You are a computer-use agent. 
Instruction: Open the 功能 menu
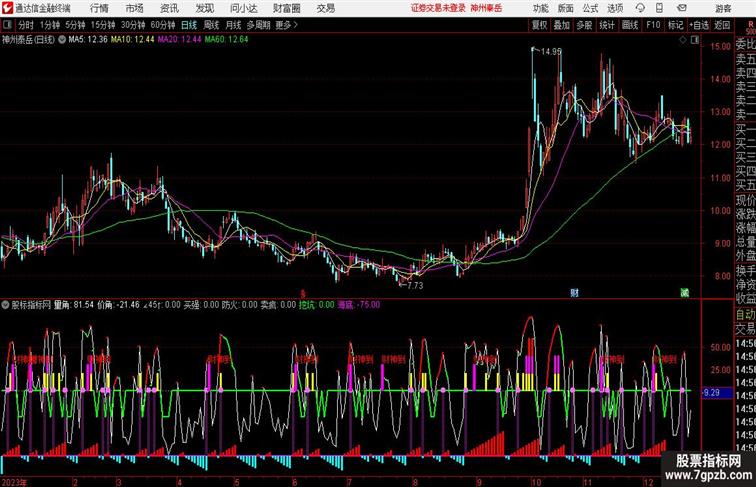click(540, 8)
